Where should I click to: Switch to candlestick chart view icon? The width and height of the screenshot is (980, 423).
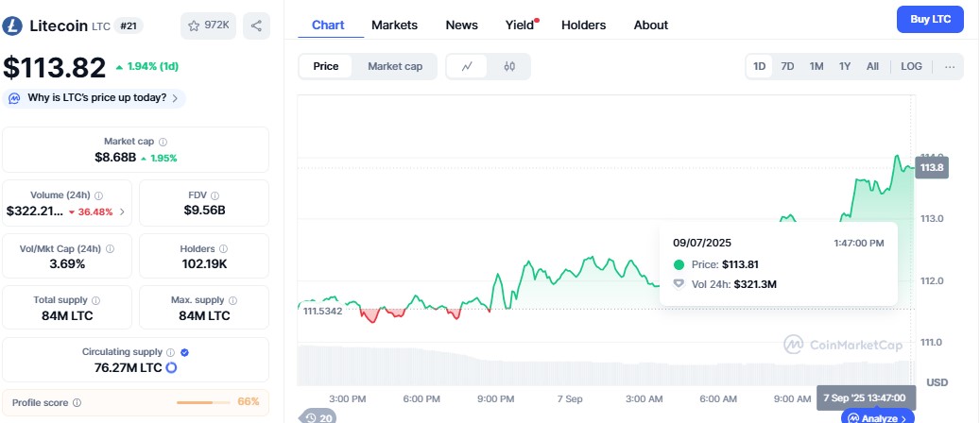click(509, 66)
